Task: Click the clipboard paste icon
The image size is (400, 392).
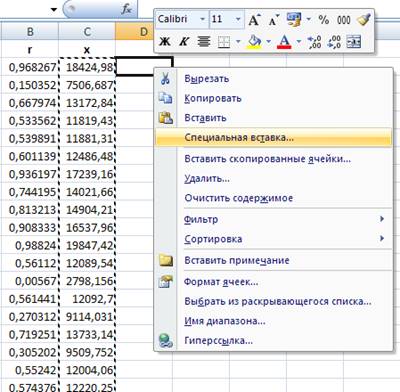Action: pos(166,118)
